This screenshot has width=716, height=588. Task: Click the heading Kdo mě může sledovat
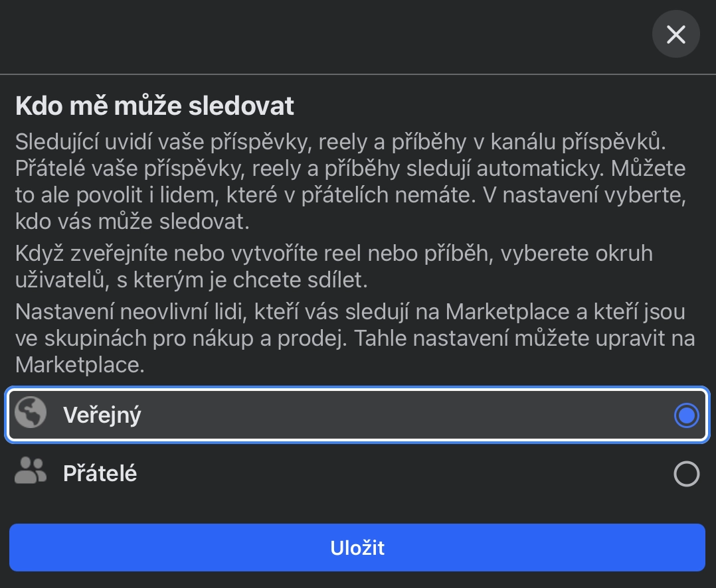154,106
